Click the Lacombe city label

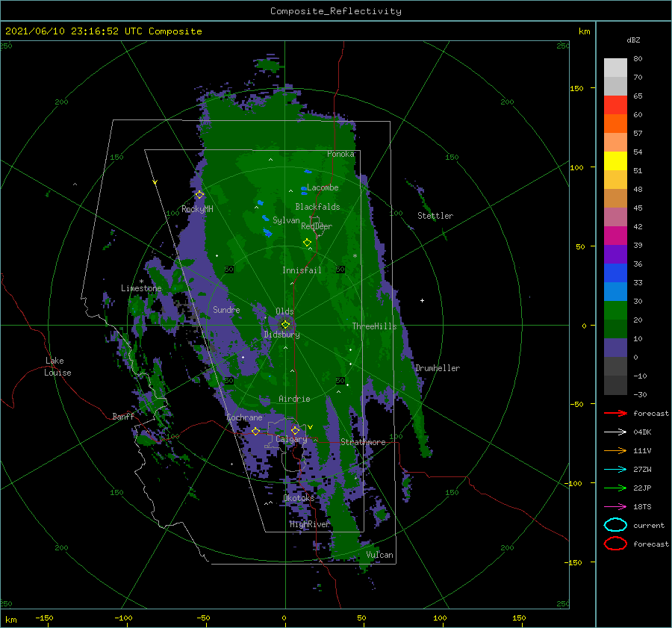[x=323, y=187]
